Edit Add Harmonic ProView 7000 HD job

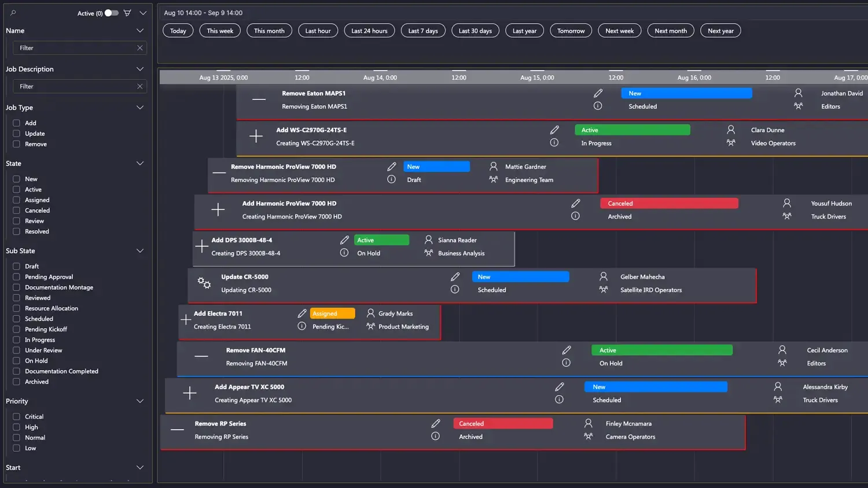coord(576,204)
